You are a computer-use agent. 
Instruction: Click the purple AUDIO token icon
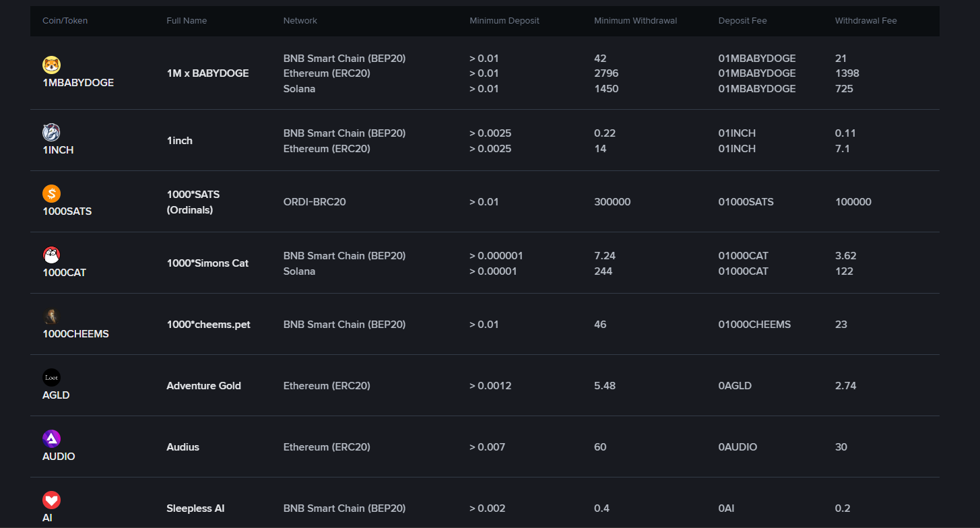[x=52, y=438]
